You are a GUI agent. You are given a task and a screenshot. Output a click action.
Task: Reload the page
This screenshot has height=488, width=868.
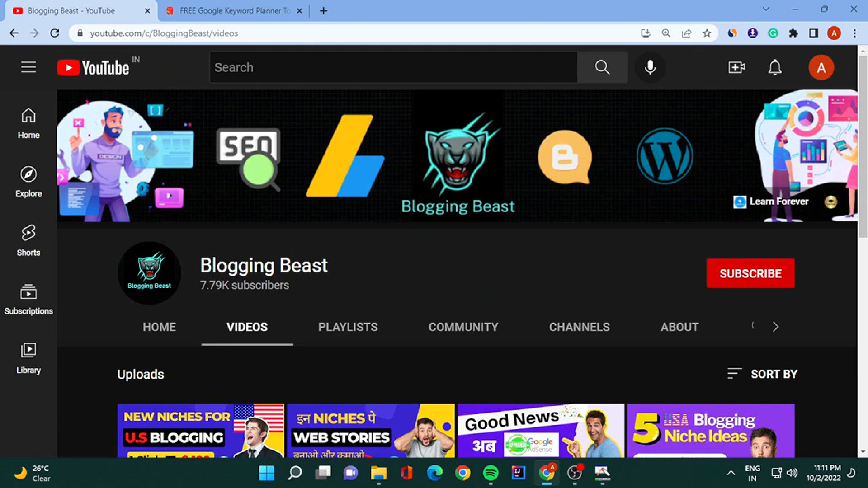[55, 33]
